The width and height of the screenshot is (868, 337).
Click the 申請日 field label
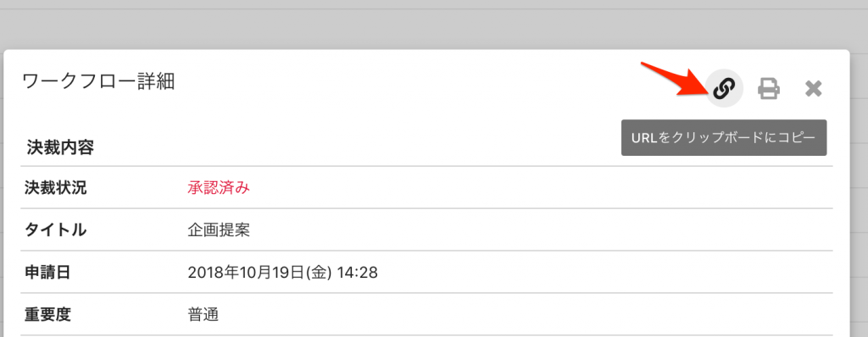(47, 273)
